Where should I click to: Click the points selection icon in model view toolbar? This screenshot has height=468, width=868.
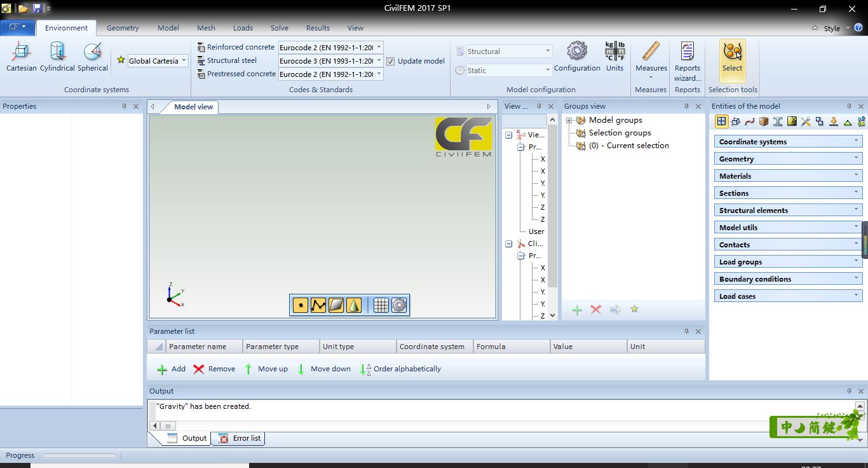point(300,305)
